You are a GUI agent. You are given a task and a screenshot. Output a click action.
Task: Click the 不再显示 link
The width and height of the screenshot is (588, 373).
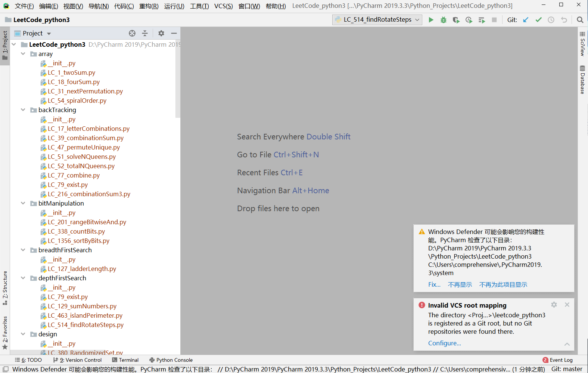point(460,284)
